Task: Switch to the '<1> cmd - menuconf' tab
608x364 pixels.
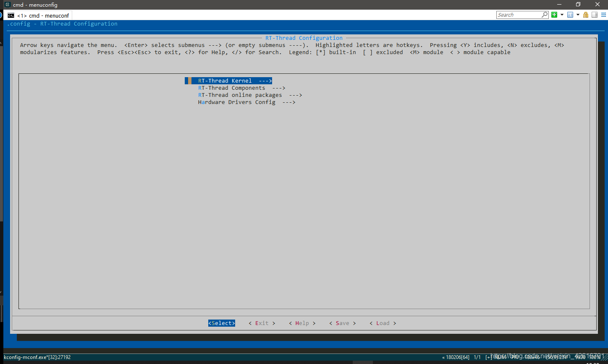Action: [38, 16]
